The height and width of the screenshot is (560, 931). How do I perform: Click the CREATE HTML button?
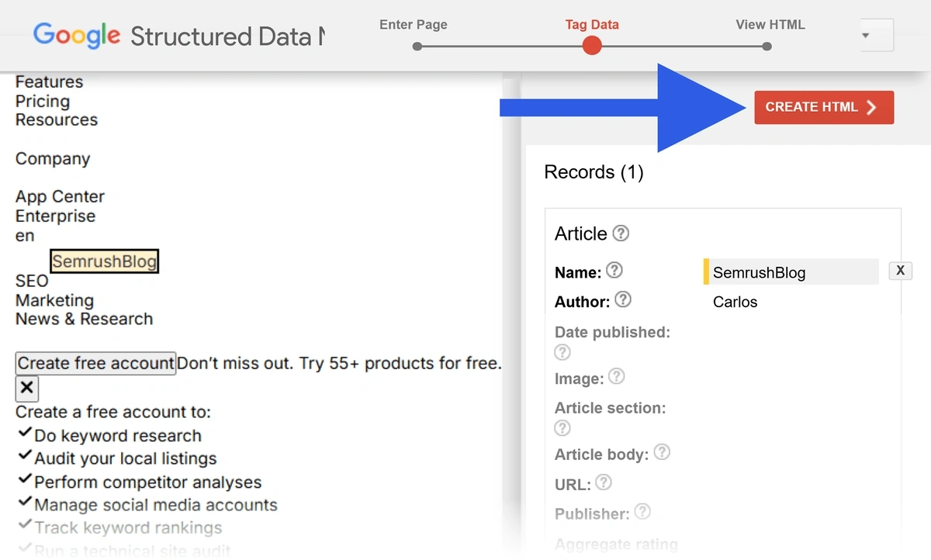tap(824, 108)
